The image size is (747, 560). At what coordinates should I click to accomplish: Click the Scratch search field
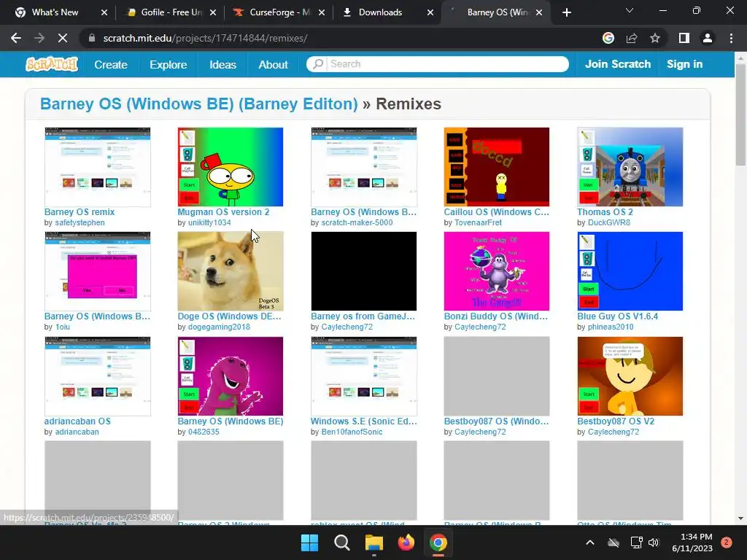[438, 64]
